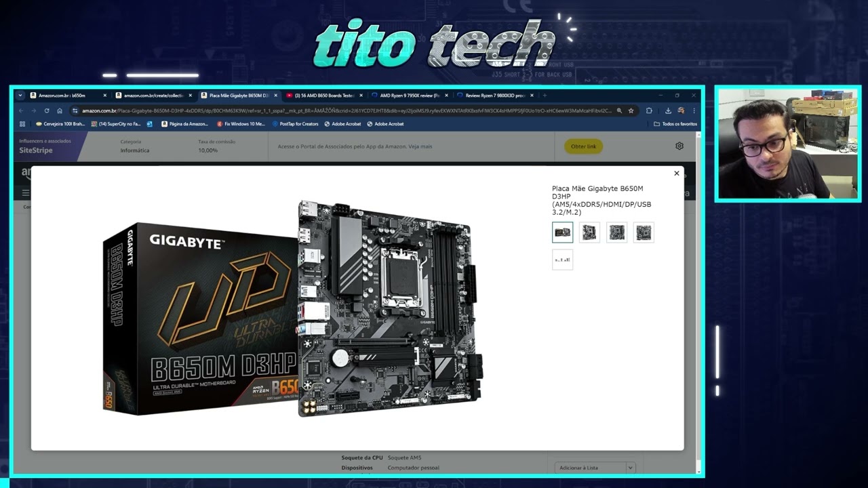
Task: Open browser profile avatar
Action: 681,110
